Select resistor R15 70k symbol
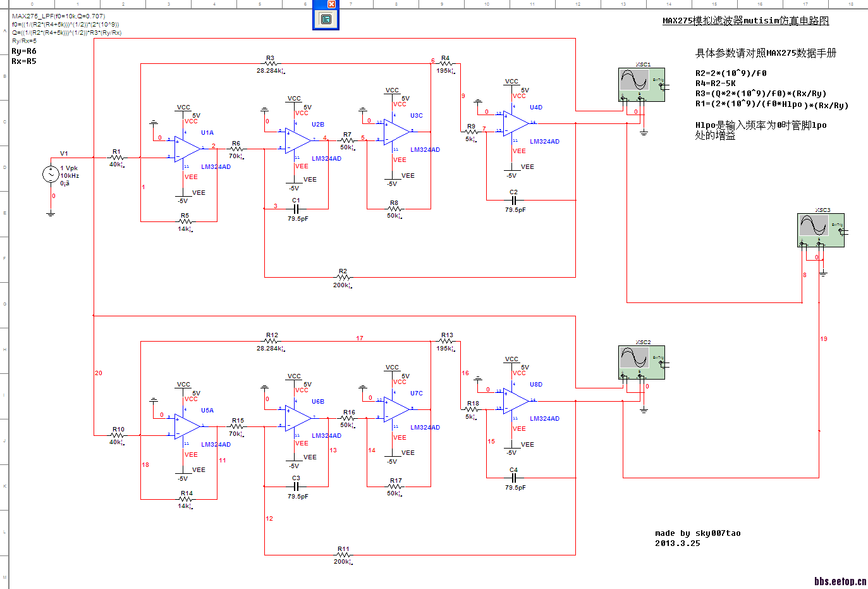The height and width of the screenshot is (589, 868). point(237,426)
